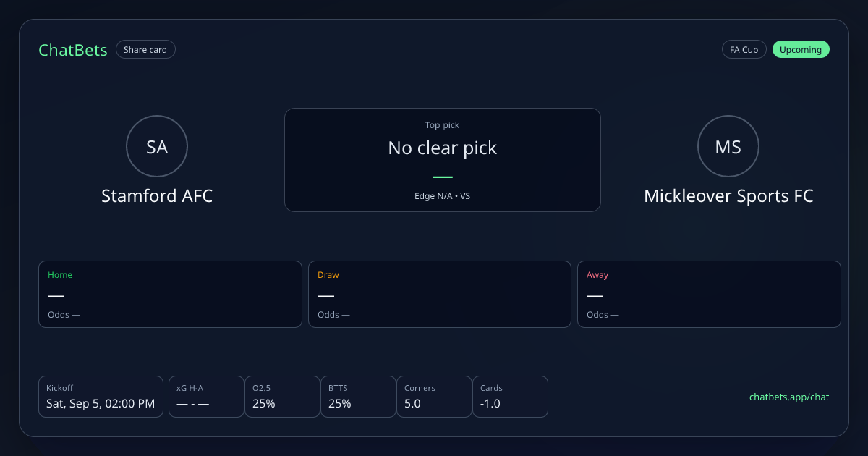Open the chatbets.app/chat link
Screen dimensions: 868x456
pyautogui.click(x=789, y=397)
